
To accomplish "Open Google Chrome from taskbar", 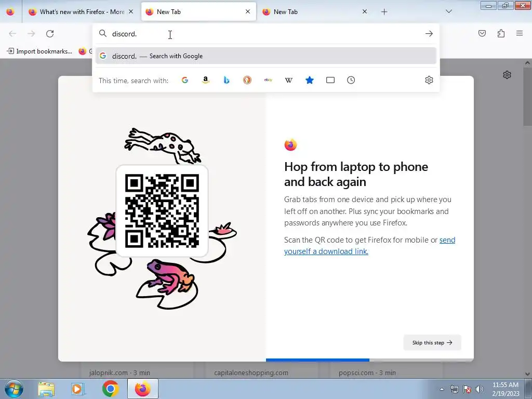I will click(110, 389).
